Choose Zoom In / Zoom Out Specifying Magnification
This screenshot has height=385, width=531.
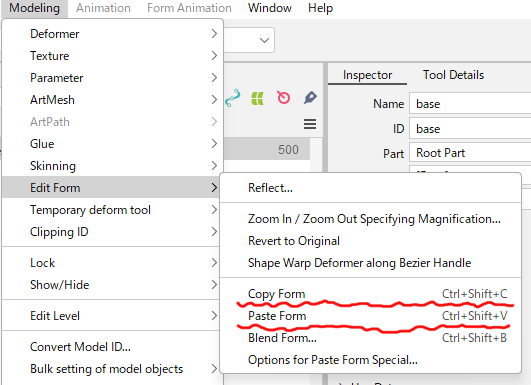(370, 219)
